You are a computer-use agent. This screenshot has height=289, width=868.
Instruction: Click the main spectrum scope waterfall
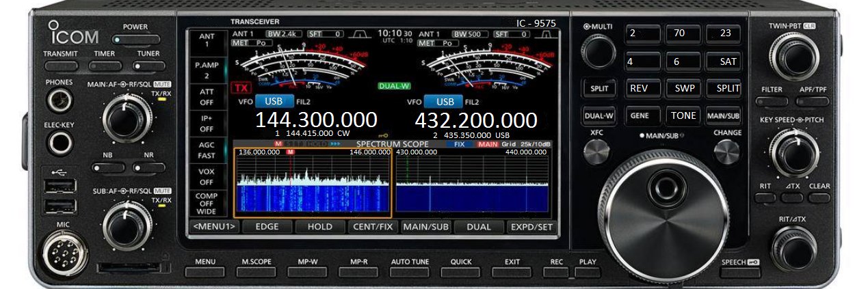click(x=314, y=198)
